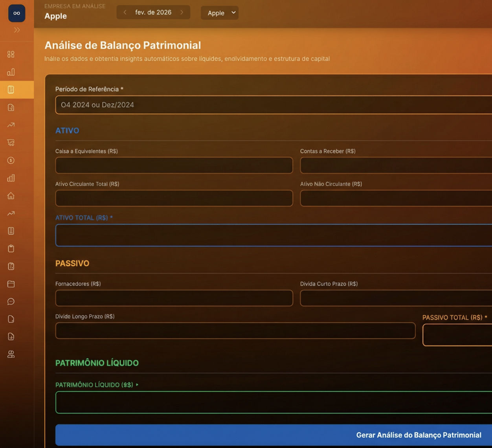Screen dimensions: 492x448
Task: Open the Apple company dropdown
Action: coord(220,13)
